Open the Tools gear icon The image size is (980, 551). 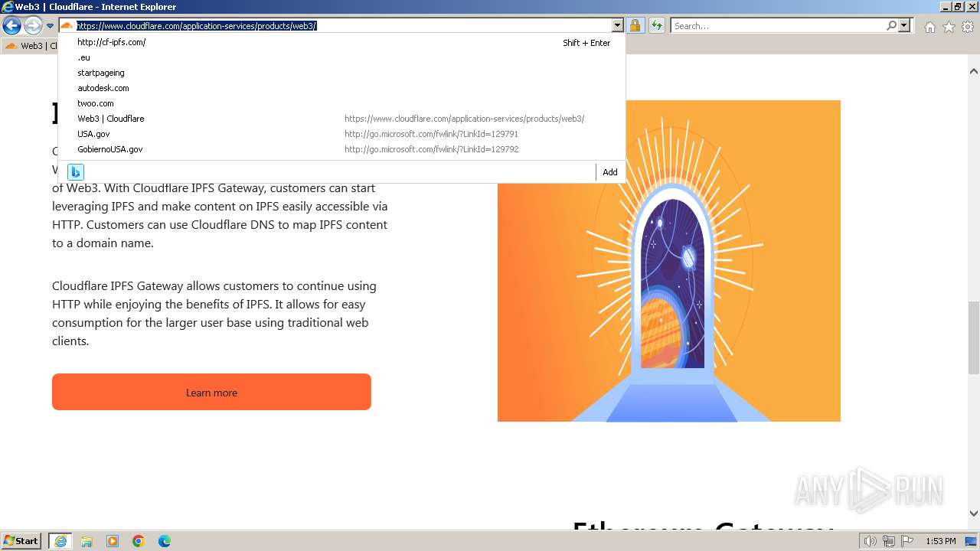point(968,27)
